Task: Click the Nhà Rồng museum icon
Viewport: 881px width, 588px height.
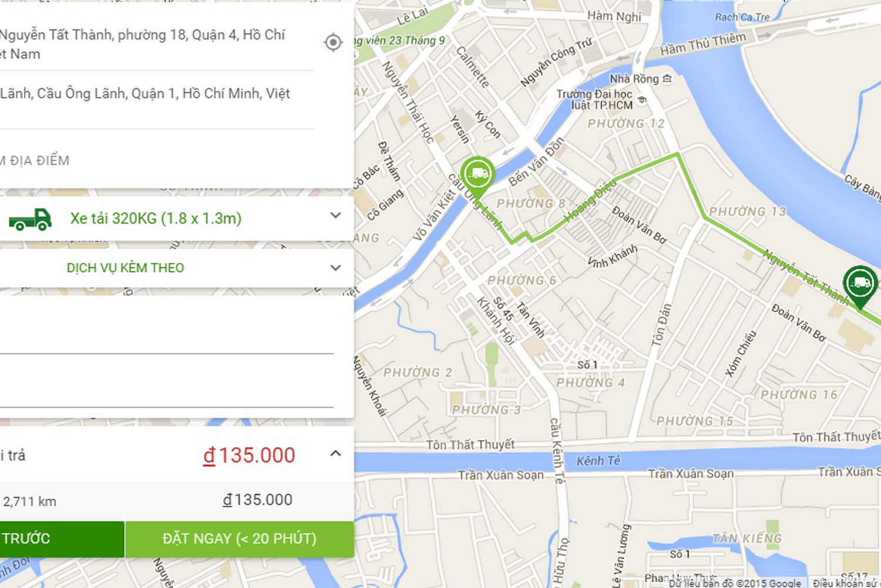Action: tap(667, 78)
